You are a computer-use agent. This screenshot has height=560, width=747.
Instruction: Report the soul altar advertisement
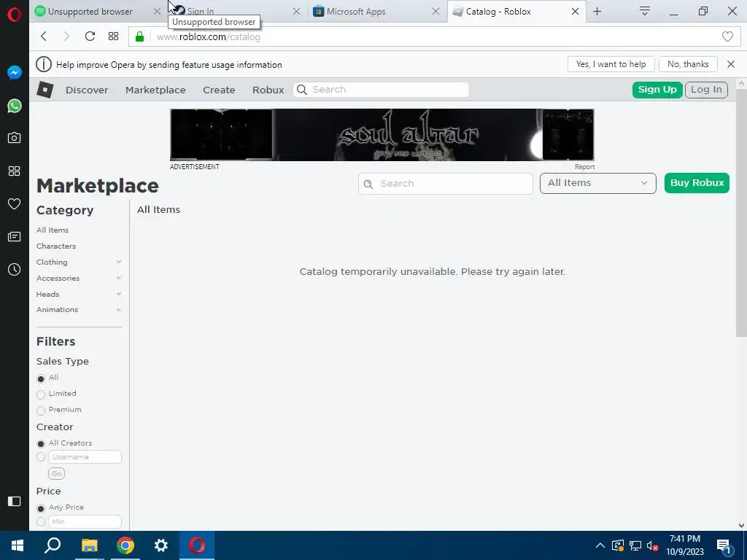point(584,167)
